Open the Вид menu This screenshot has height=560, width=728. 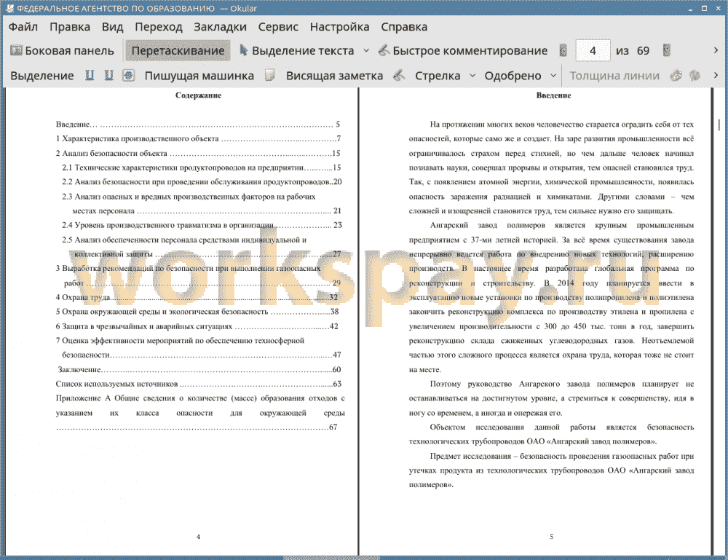112,27
